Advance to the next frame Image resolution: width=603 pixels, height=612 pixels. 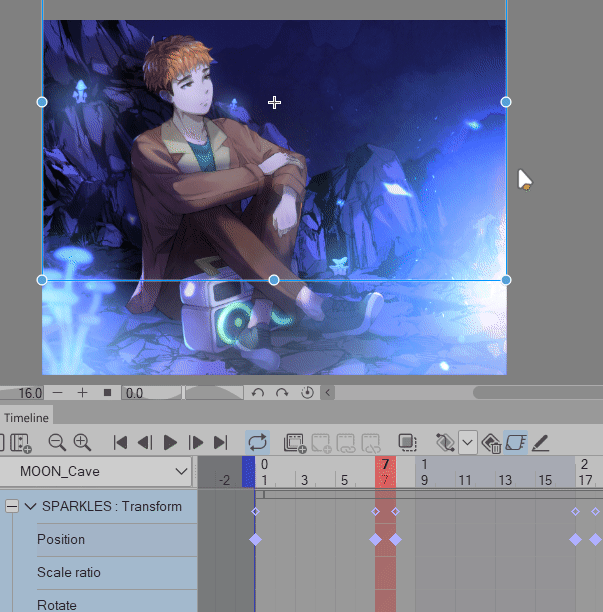pyautogui.click(x=196, y=442)
